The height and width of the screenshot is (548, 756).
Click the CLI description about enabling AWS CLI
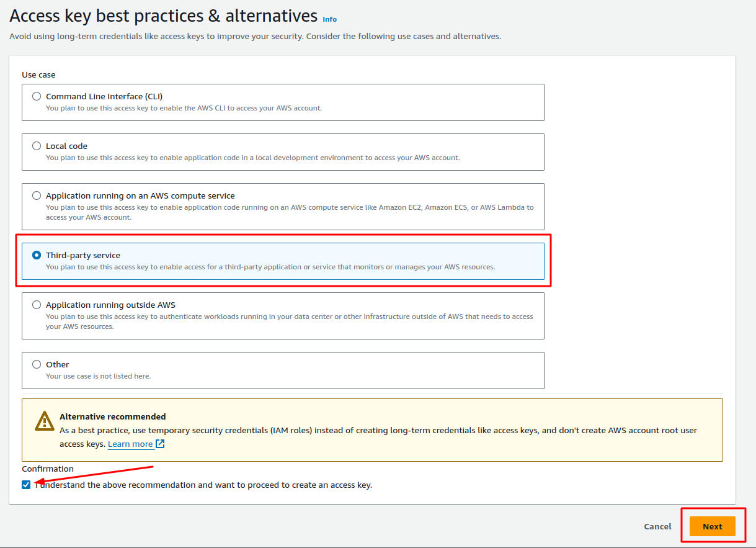click(x=184, y=108)
